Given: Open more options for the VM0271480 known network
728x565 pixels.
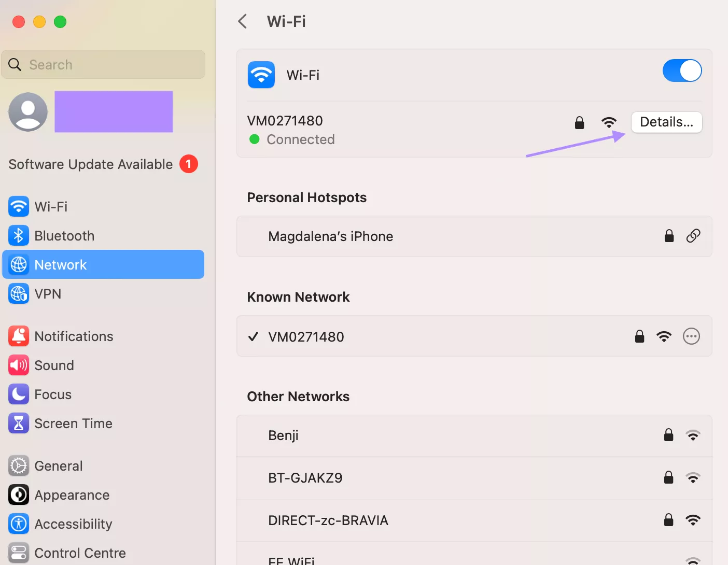Looking at the screenshot, I should (691, 336).
